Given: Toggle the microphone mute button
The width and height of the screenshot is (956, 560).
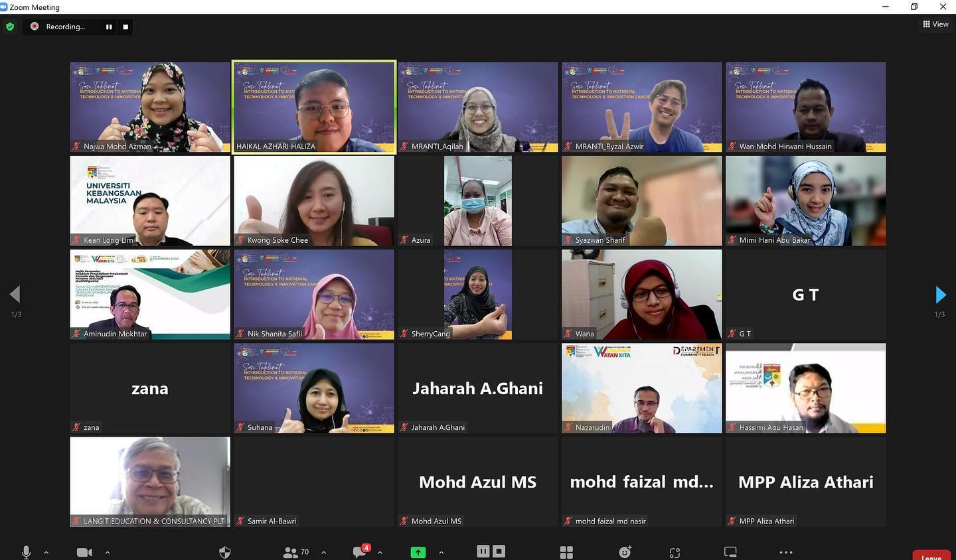Looking at the screenshot, I should (27, 552).
